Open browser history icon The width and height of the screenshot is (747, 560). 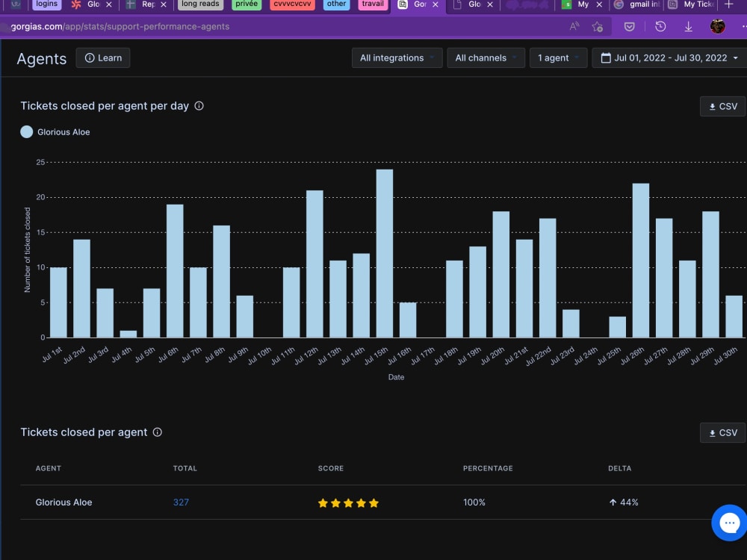(x=660, y=27)
